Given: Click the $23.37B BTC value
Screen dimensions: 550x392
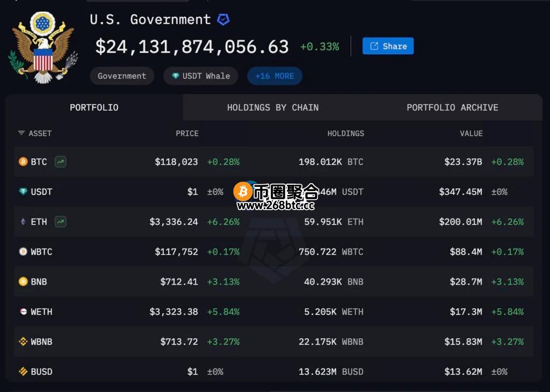Looking at the screenshot, I should tap(463, 162).
